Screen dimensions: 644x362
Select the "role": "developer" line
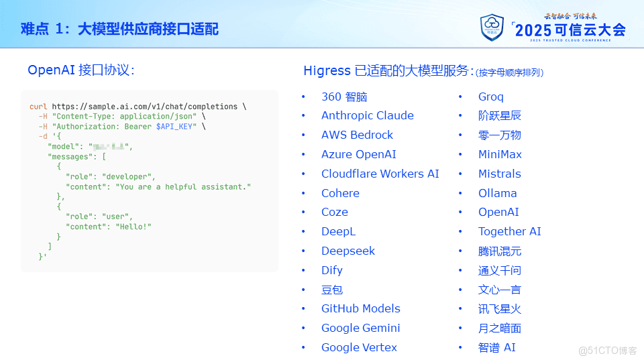tap(111, 176)
